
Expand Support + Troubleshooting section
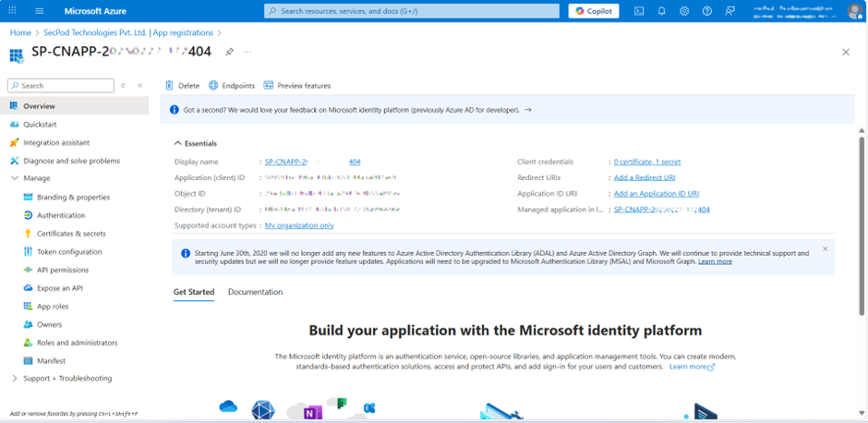click(x=15, y=379)
